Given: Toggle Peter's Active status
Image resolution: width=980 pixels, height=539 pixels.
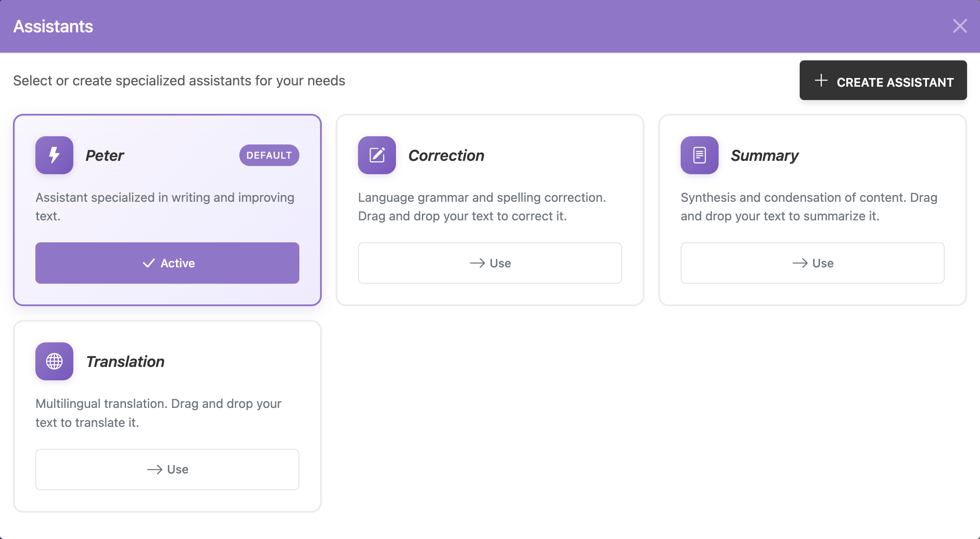Looking at the screenshot, I should pyautogui.click(x=167, y=263).
